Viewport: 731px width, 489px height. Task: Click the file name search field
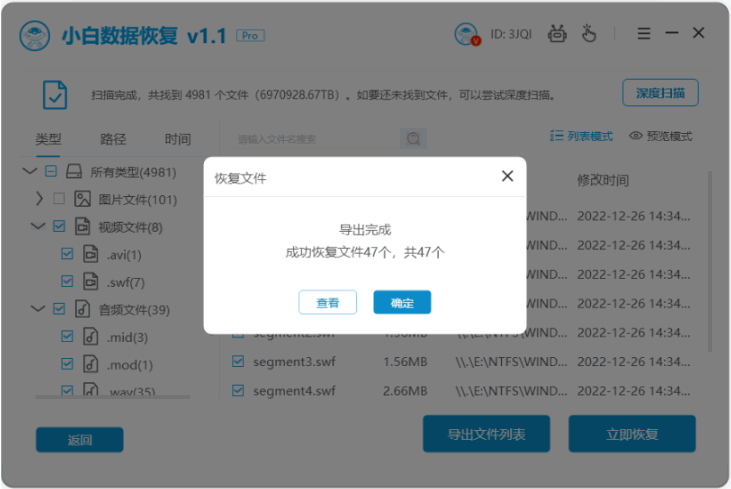tap(317, 139)
